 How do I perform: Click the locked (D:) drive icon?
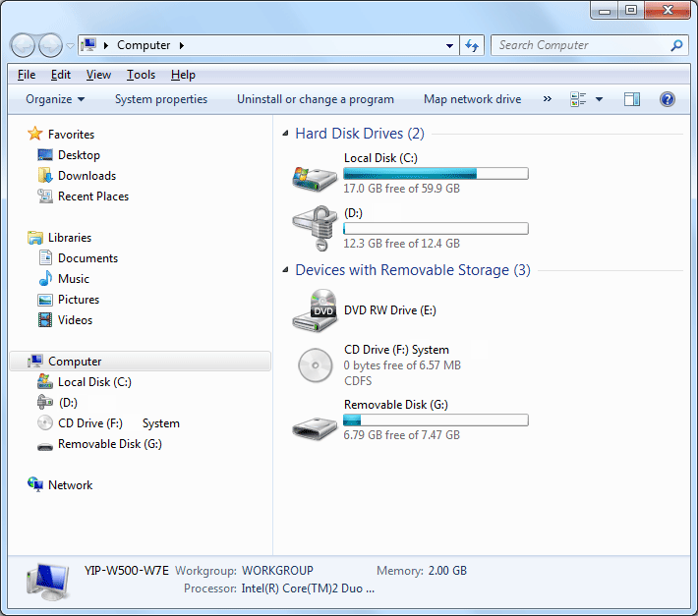315,228
